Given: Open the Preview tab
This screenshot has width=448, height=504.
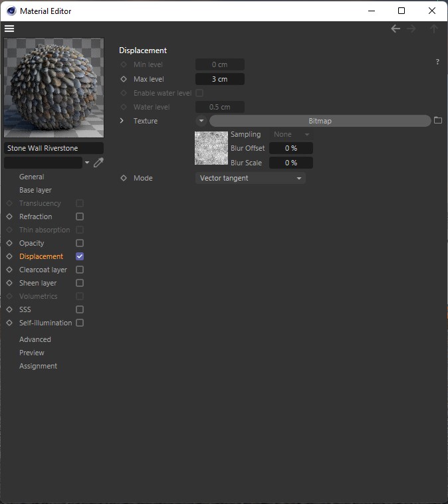Looking at the screenshot, I should pyautogui.click(x=32, y=353).
